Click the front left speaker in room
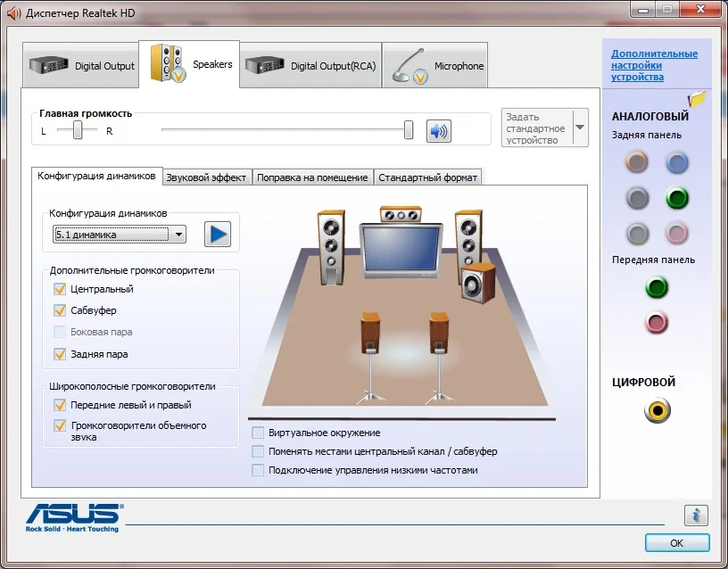728x569 pixels. (331, 247)
